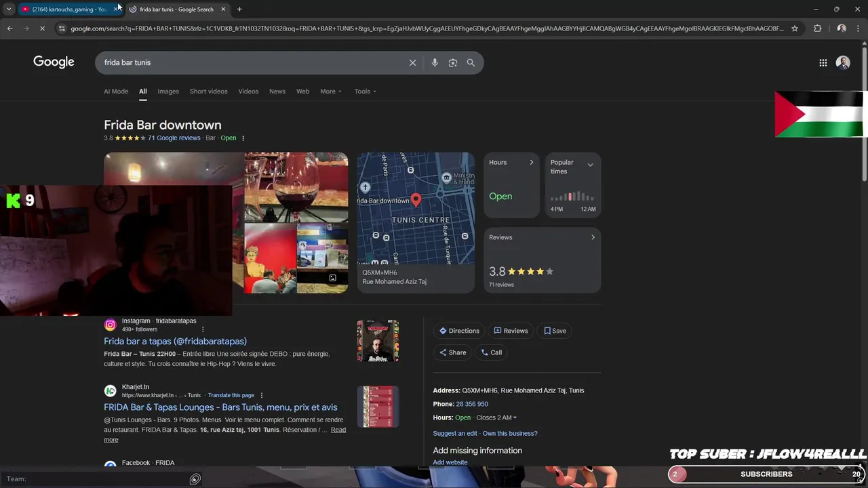Open the Chrome three-dot menu
868x488 pixels.
pyautogui.click(x=859, y=28)
